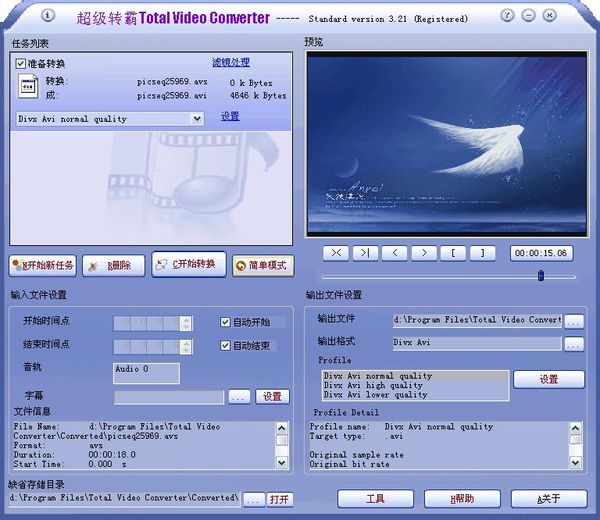Open the 滤镜处理 link
The width and height of the screenshot is (600, 520).
[231, 62]
